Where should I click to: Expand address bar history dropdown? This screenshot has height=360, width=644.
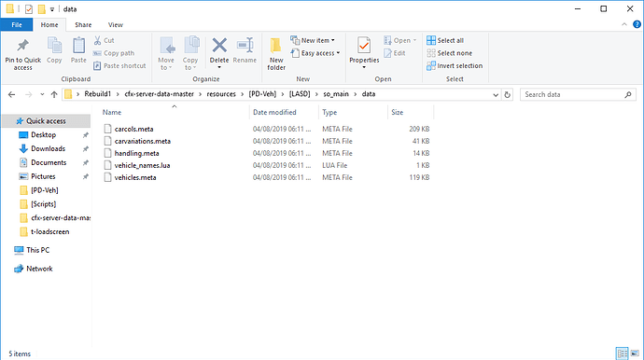(496, 94)
